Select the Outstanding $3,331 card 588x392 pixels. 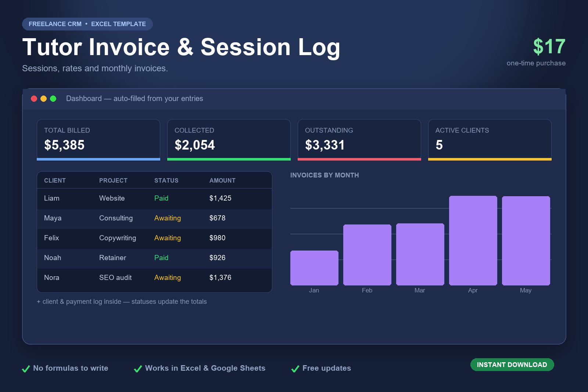click(x=359, y=140)
